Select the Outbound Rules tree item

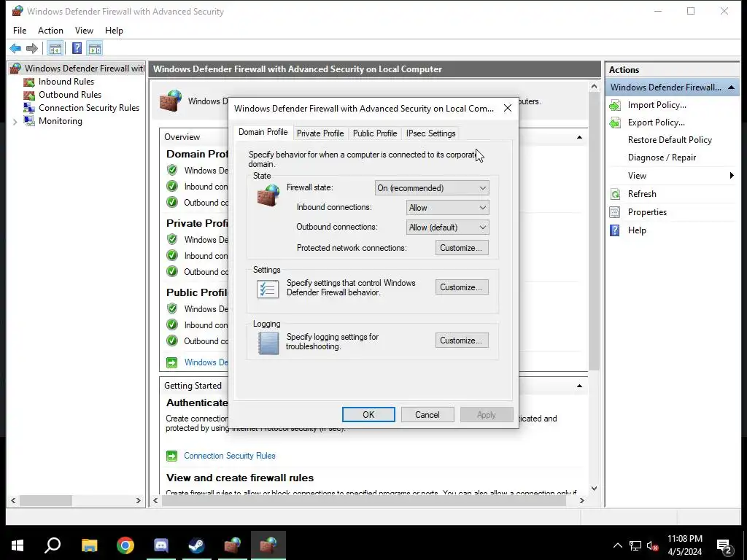[70, 95]
